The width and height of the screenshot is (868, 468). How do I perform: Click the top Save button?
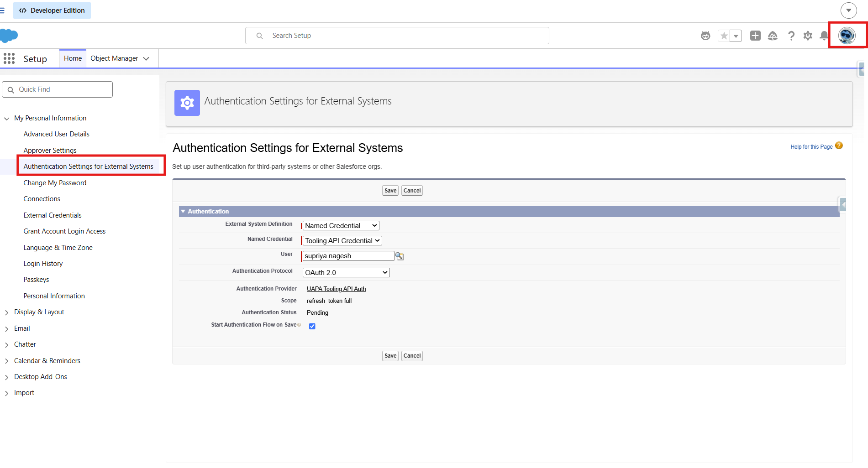click(x=390, y=191)
